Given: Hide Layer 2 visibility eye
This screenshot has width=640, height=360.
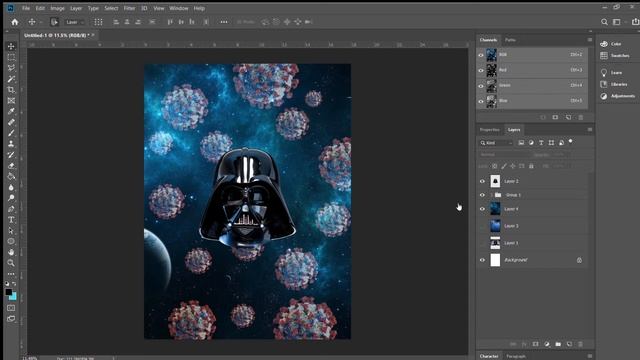Looking at the screenshot, I should click(482, 181).
